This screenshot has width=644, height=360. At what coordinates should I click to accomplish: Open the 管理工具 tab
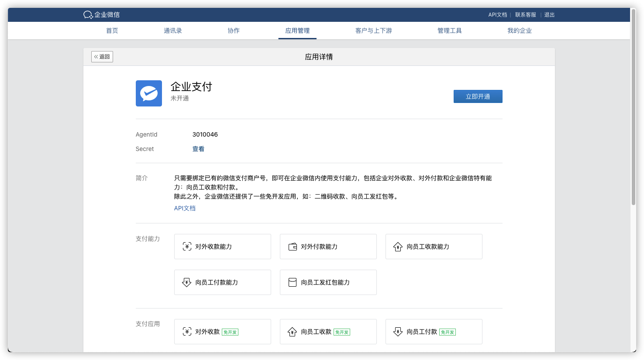450,31
